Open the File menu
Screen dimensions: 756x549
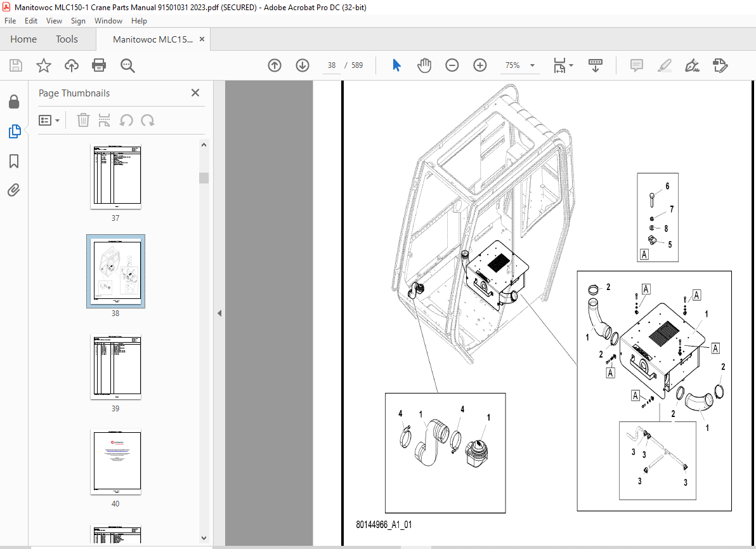tap(10, 21)
